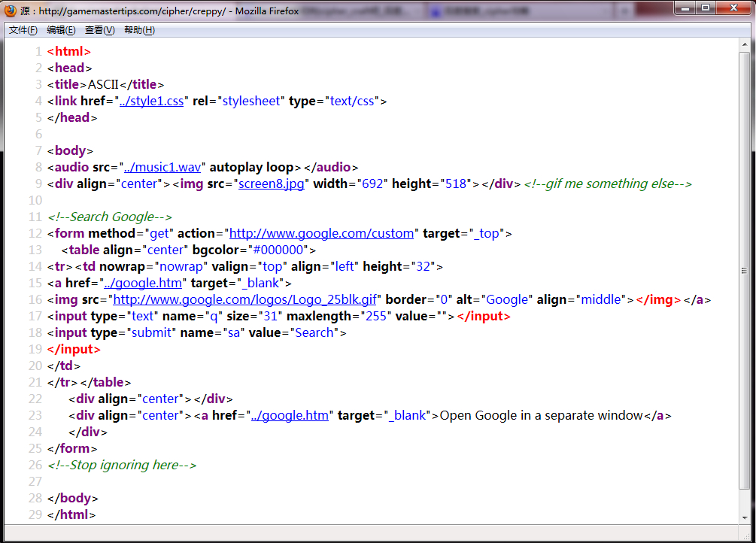Image resolution: width=756 pixels, height=543 pixels.
Task: Click the scrollbar down arrow
Action: (x=745, y=518)
